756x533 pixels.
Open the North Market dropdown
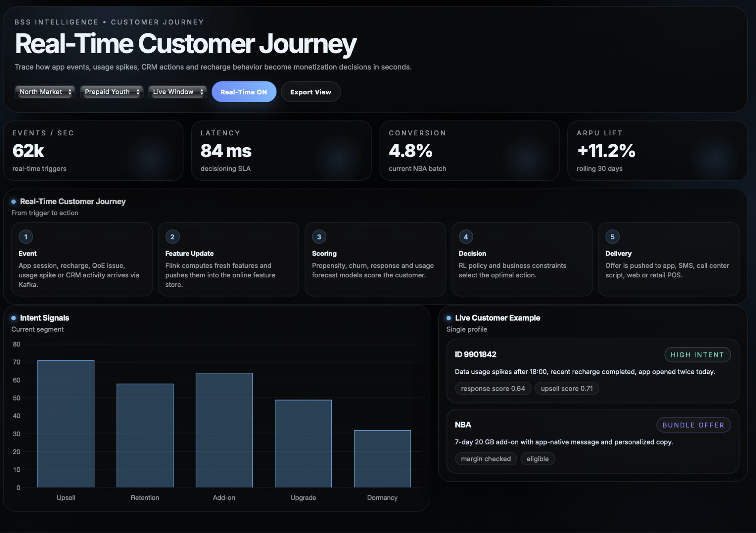pos(45,92)
